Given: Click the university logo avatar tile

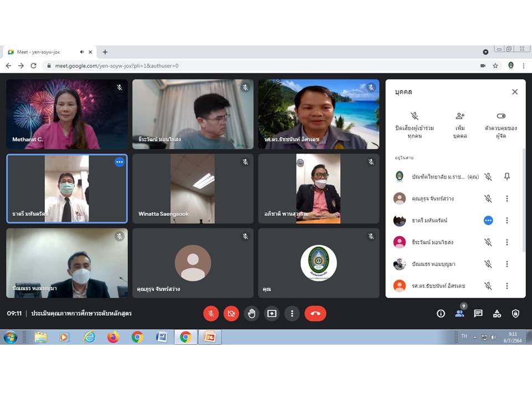Looking at the screenshot, I should pos(319,263).
